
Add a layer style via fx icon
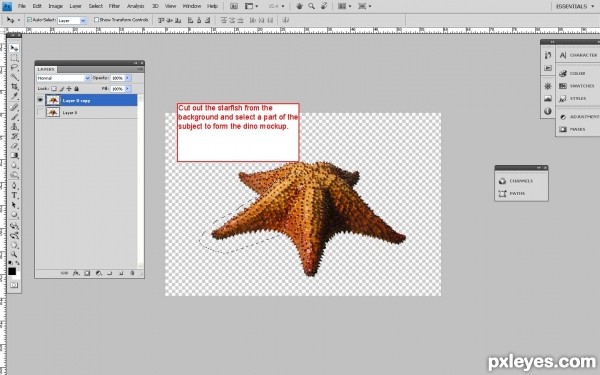point(76,273)
